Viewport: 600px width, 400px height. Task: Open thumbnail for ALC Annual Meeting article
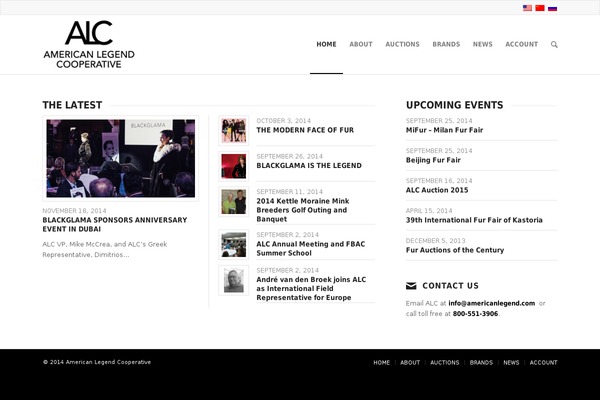coord(233,245)
